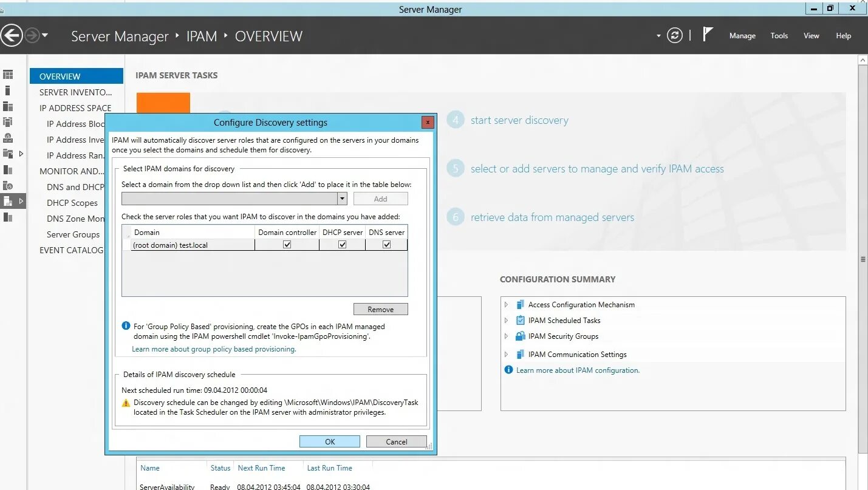Expand the File and Storage Services sidebar arrow

pyautogui.click(x=21, y=154)
